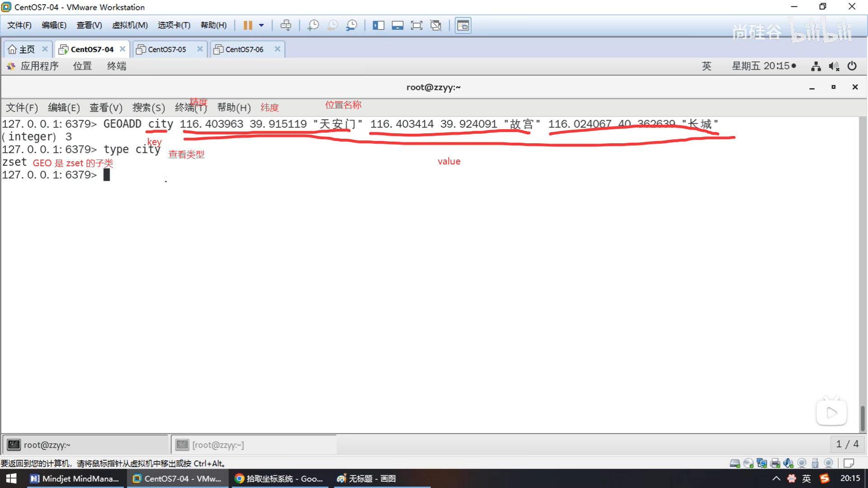Screen dimensions: 868x488
Task: Open the snapshot manager icon
Action: [x=351, y=25]
